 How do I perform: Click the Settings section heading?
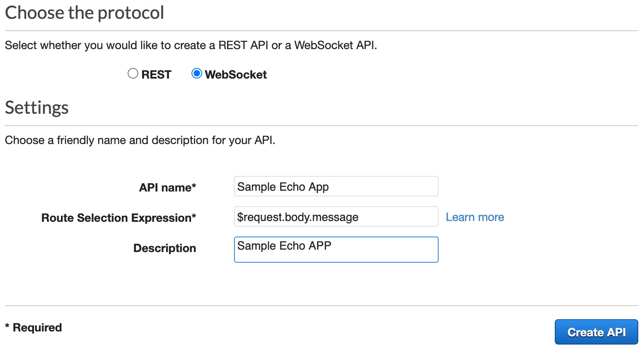coord(36,108)
